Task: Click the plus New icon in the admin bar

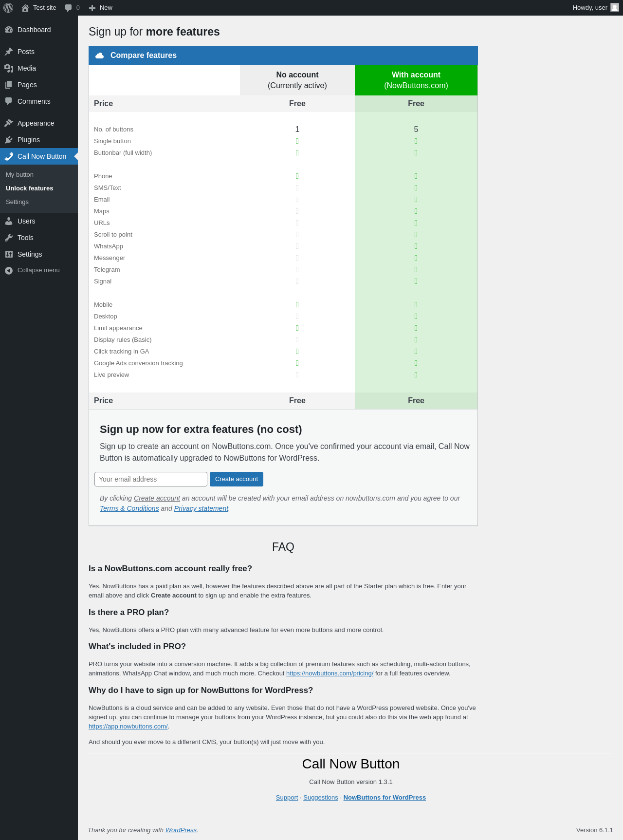Action: click(x=92, y=8)
